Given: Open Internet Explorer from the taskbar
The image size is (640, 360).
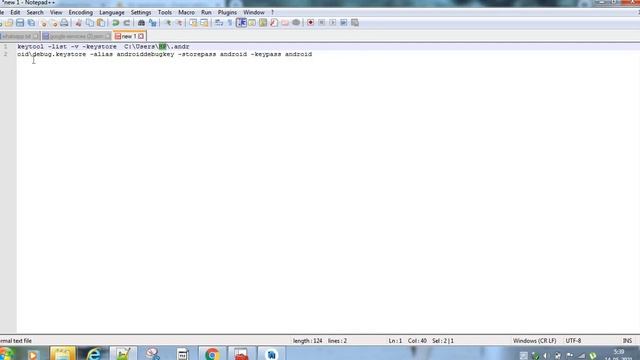Looking at the screenshot, I should point(93,353).
